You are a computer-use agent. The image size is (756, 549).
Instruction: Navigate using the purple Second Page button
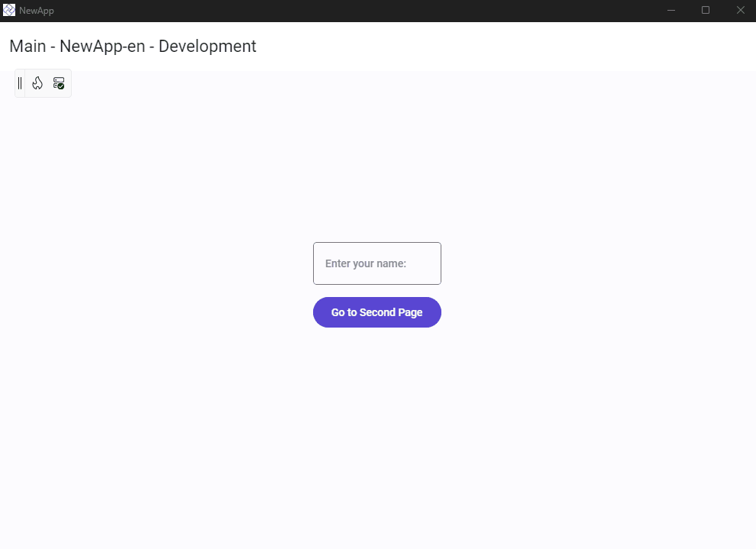click(376, 312)
